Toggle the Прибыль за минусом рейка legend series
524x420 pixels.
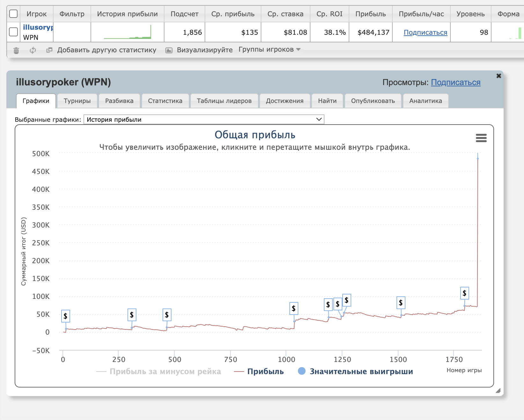[165, 372]
